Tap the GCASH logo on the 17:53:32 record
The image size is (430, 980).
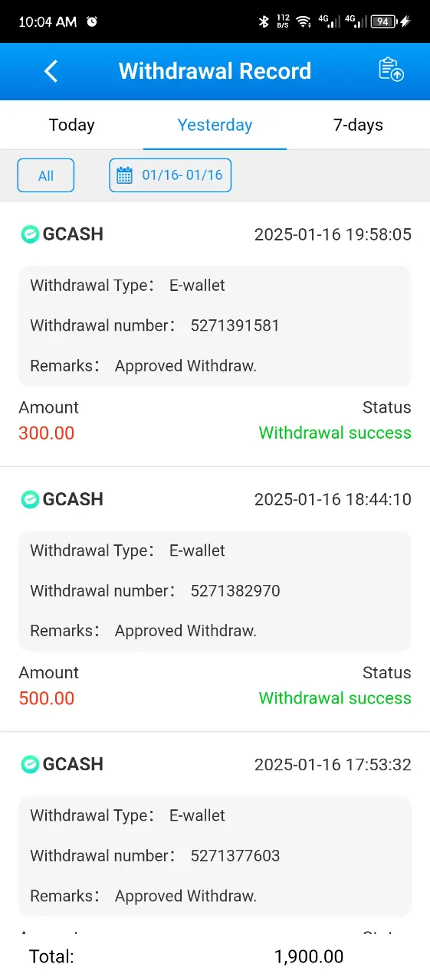coord(30,764)
